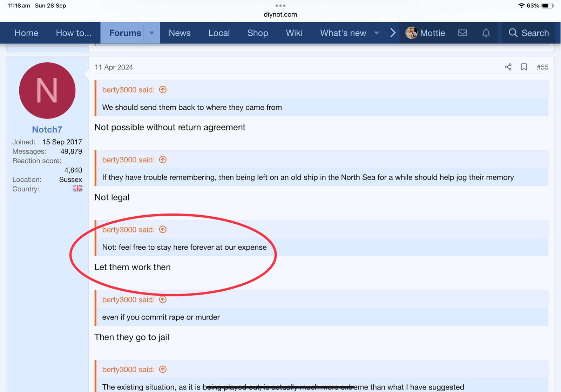The width and height of the screenshot is (561, 392).
Task: Click the United Kingdom country flag
Action: click(x=77, y=189)
